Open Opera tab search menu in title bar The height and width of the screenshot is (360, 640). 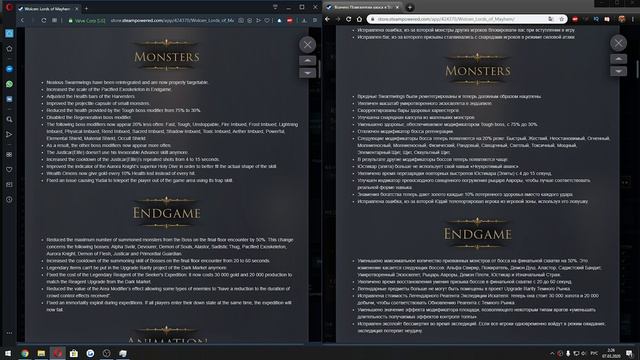(x=275, y=7)
